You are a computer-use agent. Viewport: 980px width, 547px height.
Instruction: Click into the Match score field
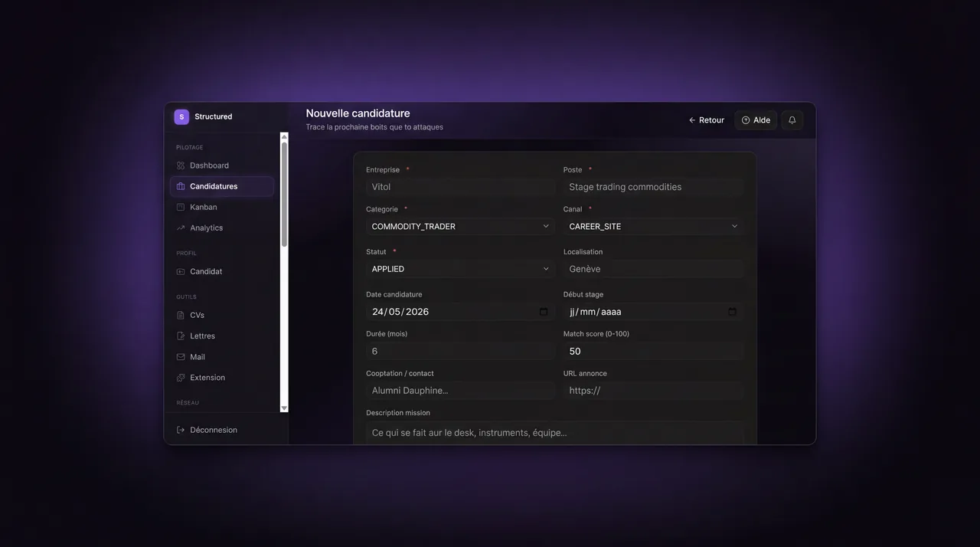click(653, 351)
